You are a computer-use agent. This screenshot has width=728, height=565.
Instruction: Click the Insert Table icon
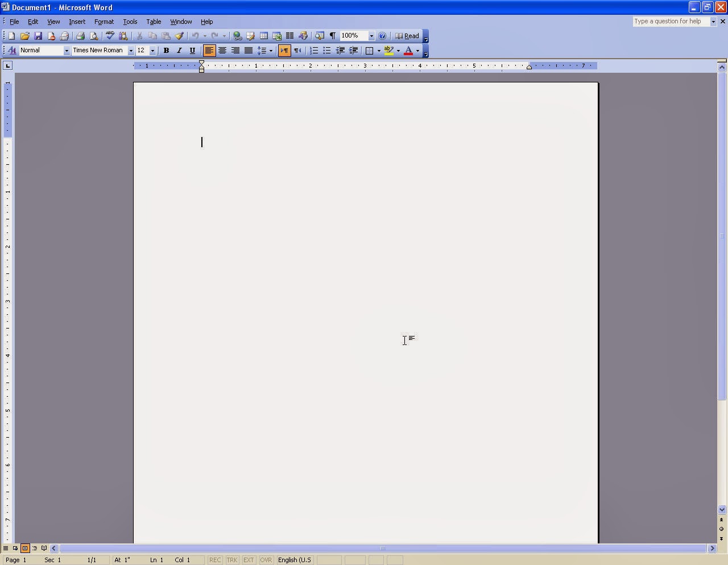pyautogui.click(x=263, y=36)
